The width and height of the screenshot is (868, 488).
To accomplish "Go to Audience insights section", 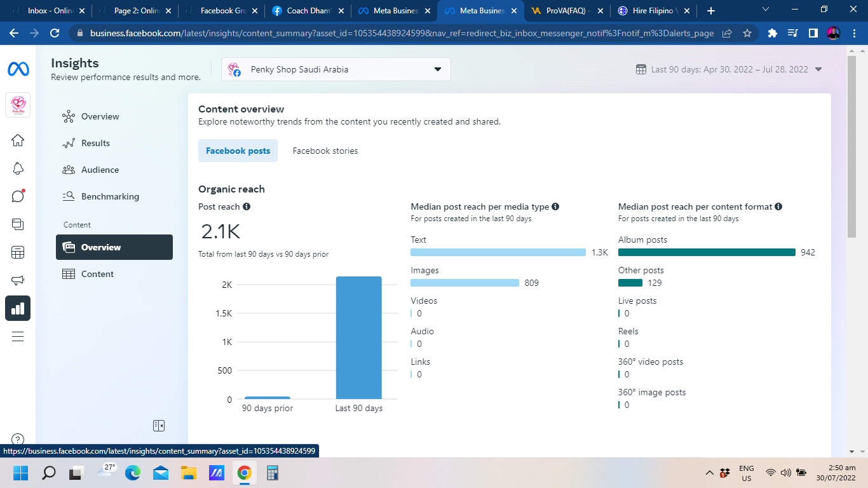I will point(100,170).
